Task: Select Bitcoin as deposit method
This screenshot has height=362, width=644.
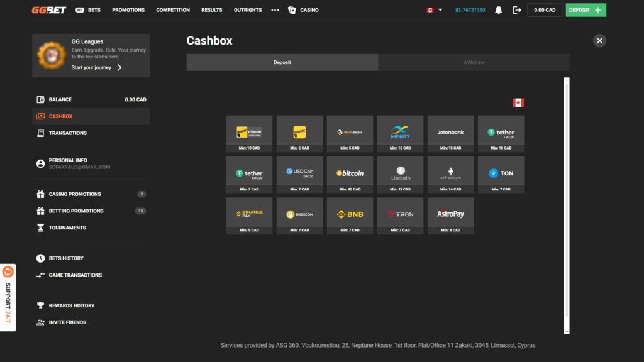Action: coord(350,173)
